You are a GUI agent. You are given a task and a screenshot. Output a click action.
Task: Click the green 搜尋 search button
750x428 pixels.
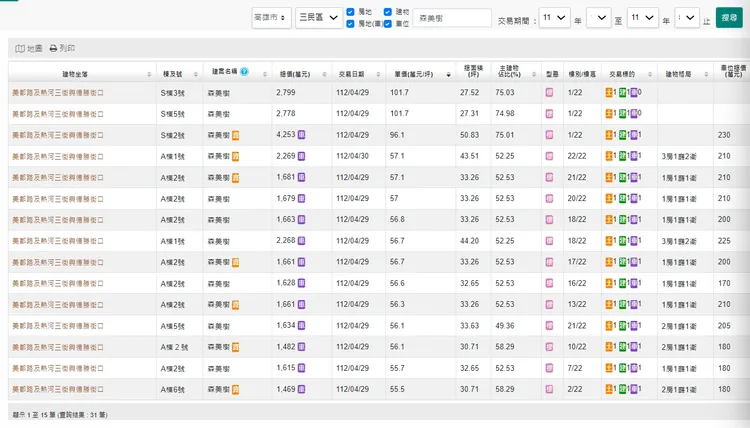729,18
